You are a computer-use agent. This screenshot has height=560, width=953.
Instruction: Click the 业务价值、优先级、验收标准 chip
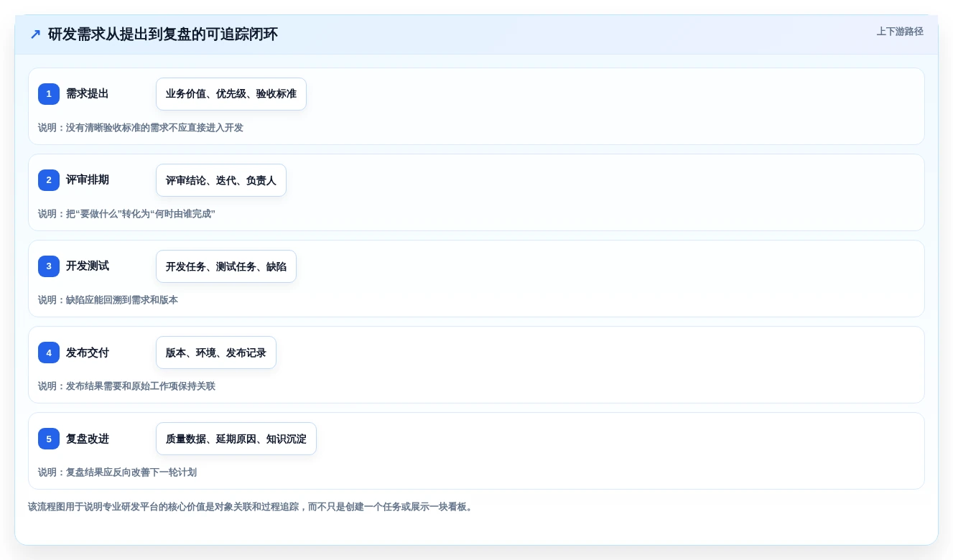[x=231, y=94]
